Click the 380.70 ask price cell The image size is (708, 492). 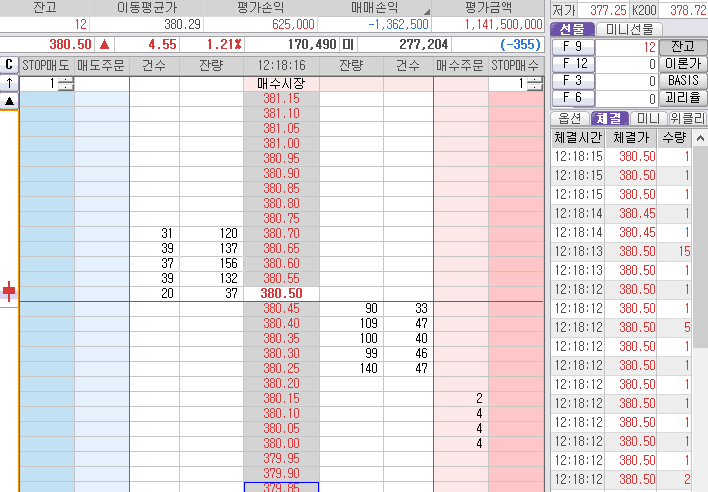tap(281, 233)
